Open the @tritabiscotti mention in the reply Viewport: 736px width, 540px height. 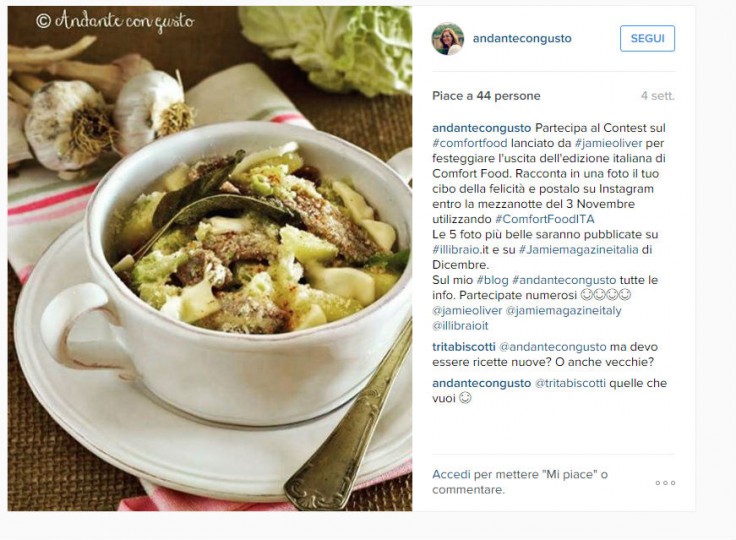(570, 383)
